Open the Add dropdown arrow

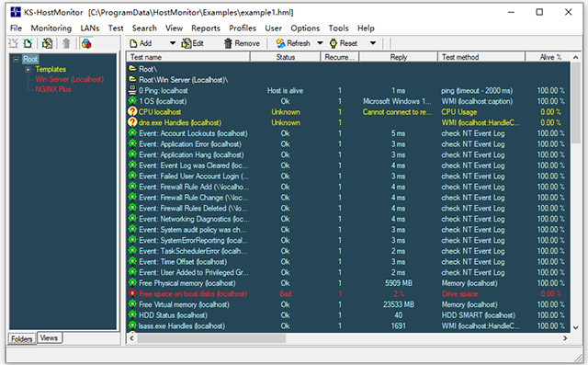click(173, 43)
